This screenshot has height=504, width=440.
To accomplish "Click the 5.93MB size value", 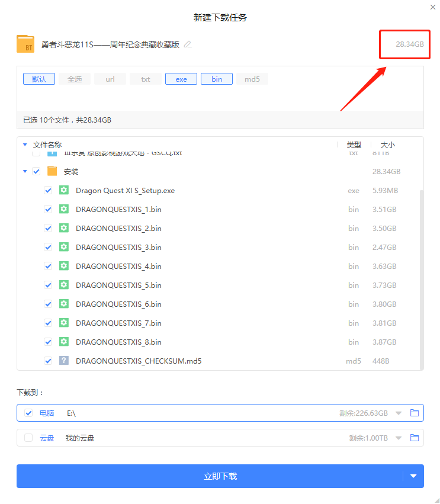I will (385, 191).
